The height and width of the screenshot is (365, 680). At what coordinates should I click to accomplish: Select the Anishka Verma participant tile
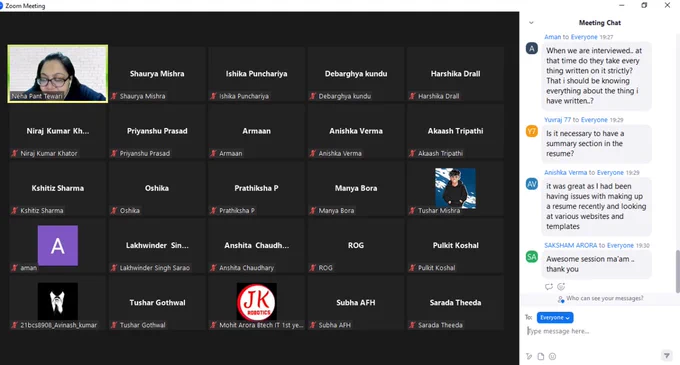coord(356,131)
